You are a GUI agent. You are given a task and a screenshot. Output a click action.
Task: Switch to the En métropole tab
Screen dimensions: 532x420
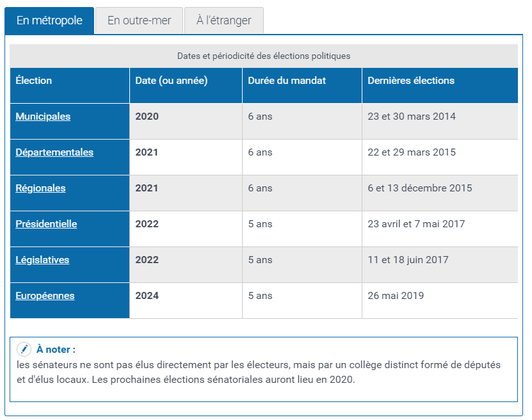[49, 20]
